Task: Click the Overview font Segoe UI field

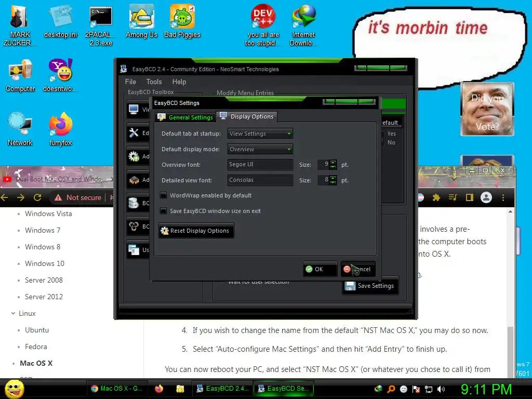Action: coord(260,165)
